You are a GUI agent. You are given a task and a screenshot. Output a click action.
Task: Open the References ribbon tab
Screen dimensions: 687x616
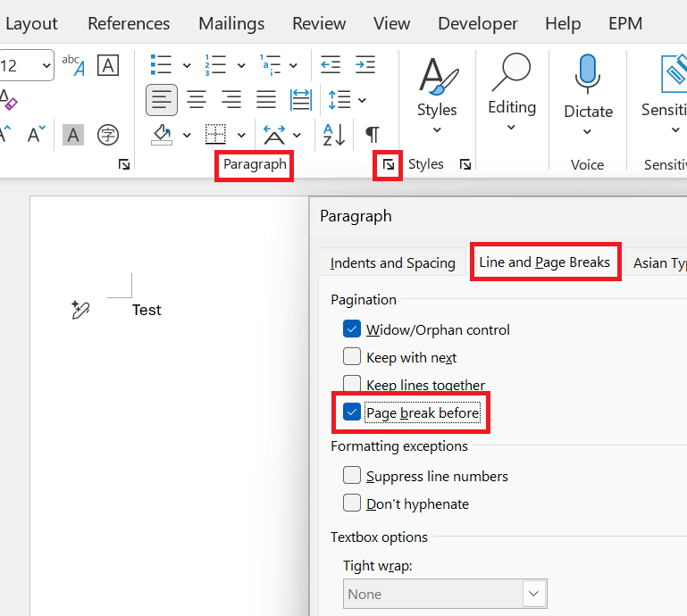129,23
